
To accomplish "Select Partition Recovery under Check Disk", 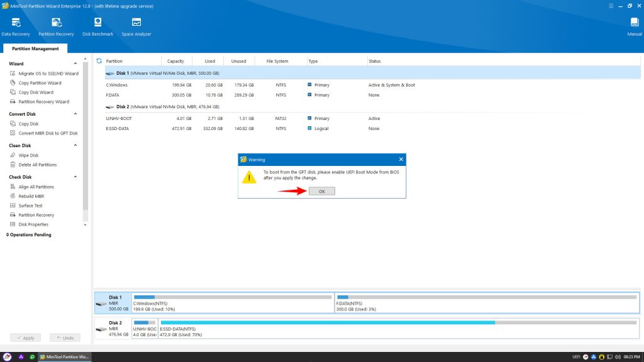I will pos(32,215).
